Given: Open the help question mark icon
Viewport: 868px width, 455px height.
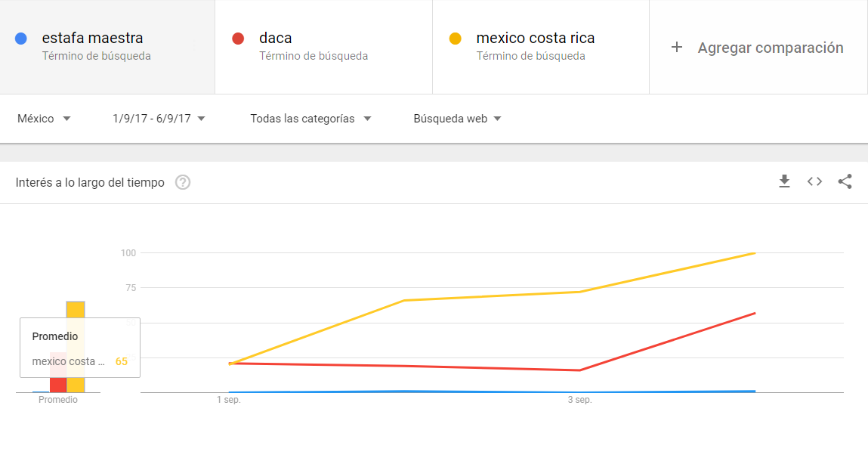Looking at the screenshot, I should [x=183, y=182].
